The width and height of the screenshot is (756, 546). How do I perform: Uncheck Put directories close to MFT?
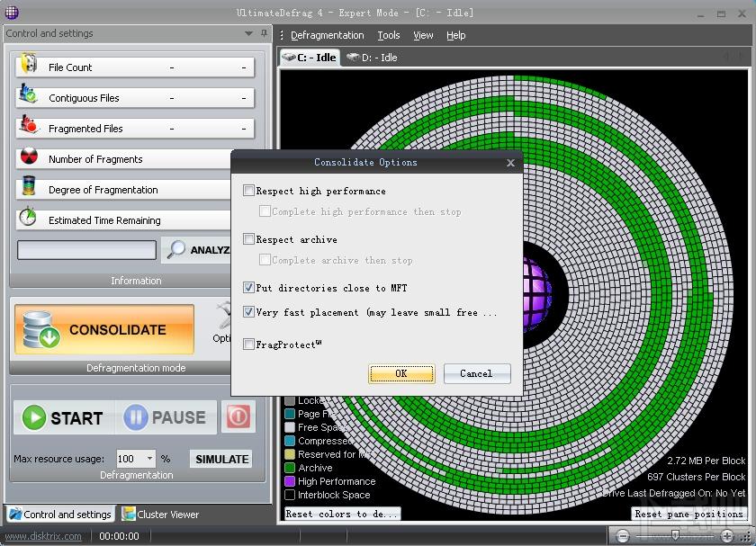[x=248, y=288]
